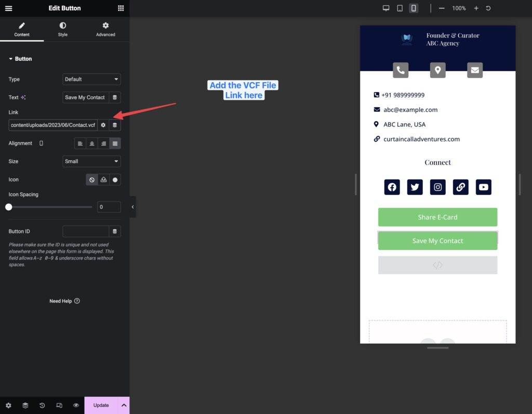Image resolution: width=532 pixels, height=414 pixels.
Task: Open the Elementor hamburger menu
Action: [x=8, y=8]
